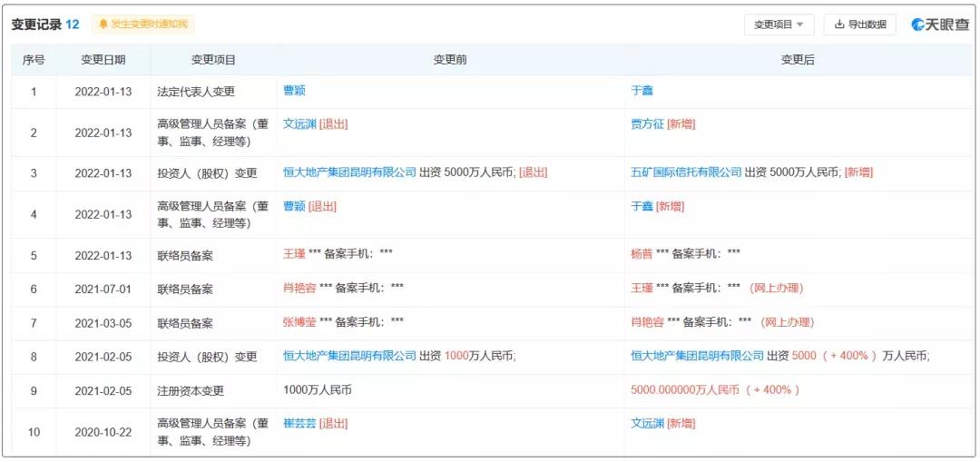980x462 pixels.
Task: Click 王瑾 in the 变更前 cell of row 5
Action: [x=294, y=254]
